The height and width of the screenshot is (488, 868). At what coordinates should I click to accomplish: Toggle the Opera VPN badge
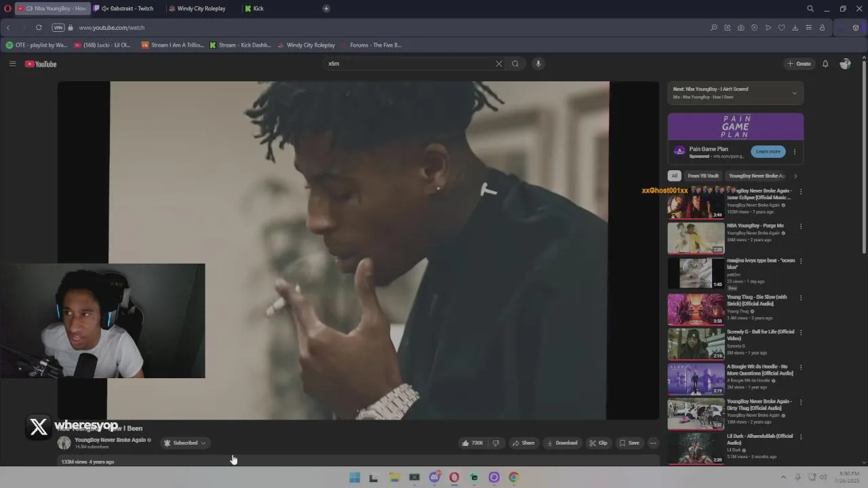tap(58, 28)
